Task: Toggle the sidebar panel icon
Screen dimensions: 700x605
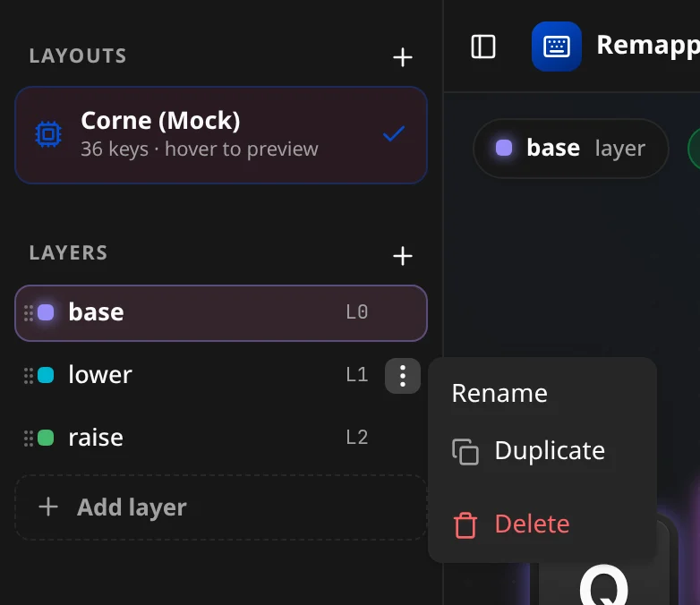Action: (483, 47)
